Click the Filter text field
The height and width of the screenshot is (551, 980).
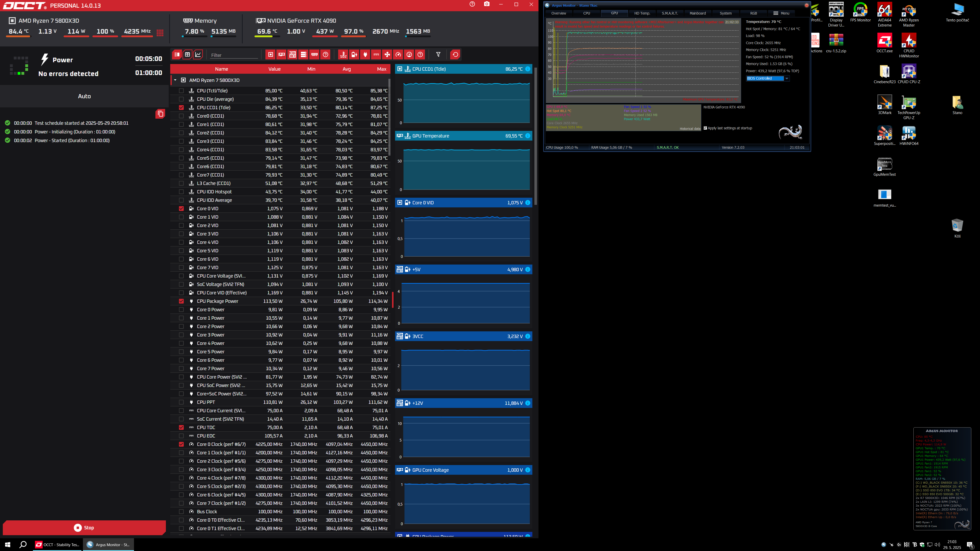[x=234, y=55]
